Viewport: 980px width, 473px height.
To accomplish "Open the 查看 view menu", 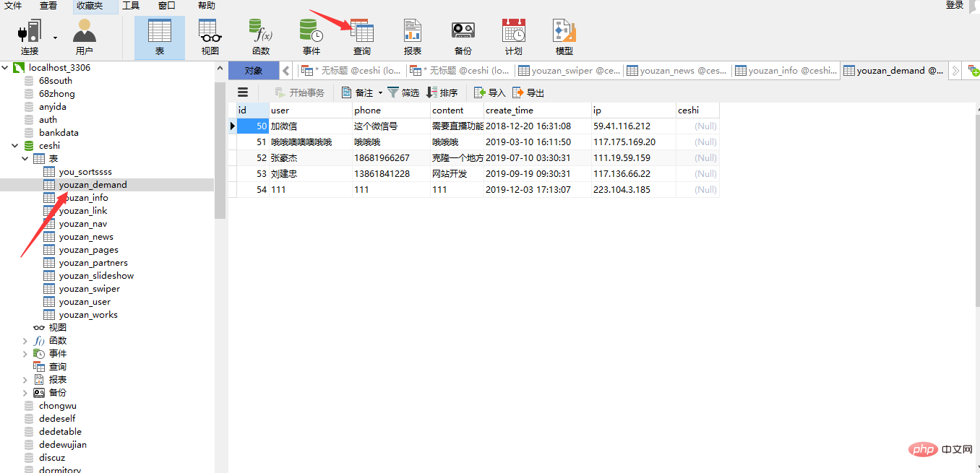I will (48, 6).
